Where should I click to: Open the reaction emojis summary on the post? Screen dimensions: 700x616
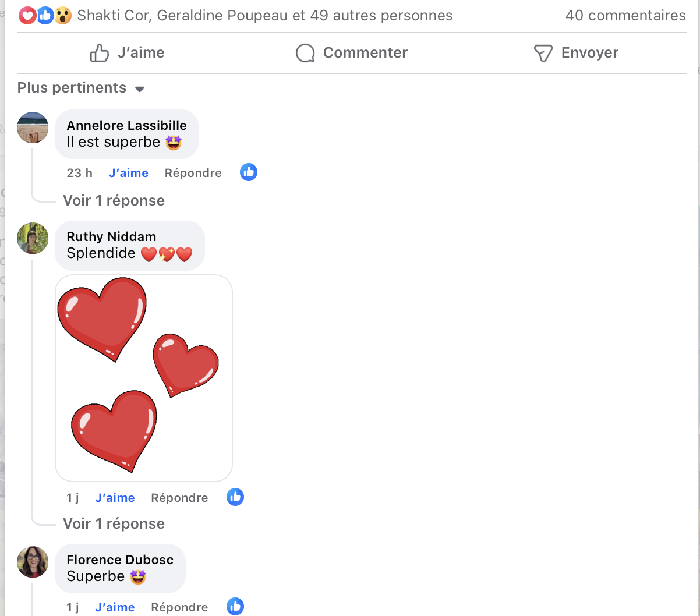pos(45,16)
